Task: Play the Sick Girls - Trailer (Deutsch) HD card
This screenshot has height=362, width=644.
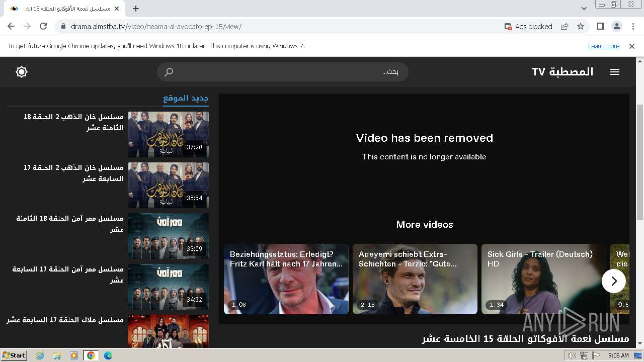Action: pos(544,279)
